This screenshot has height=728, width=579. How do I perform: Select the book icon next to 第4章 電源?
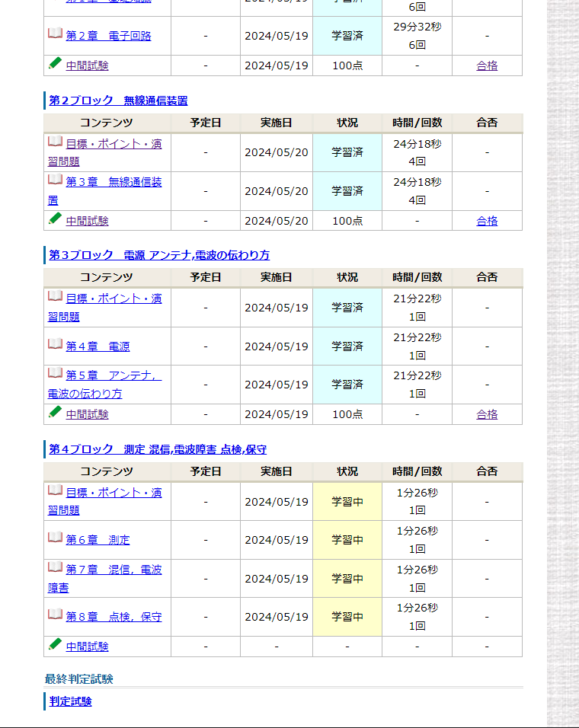[55, 344]
